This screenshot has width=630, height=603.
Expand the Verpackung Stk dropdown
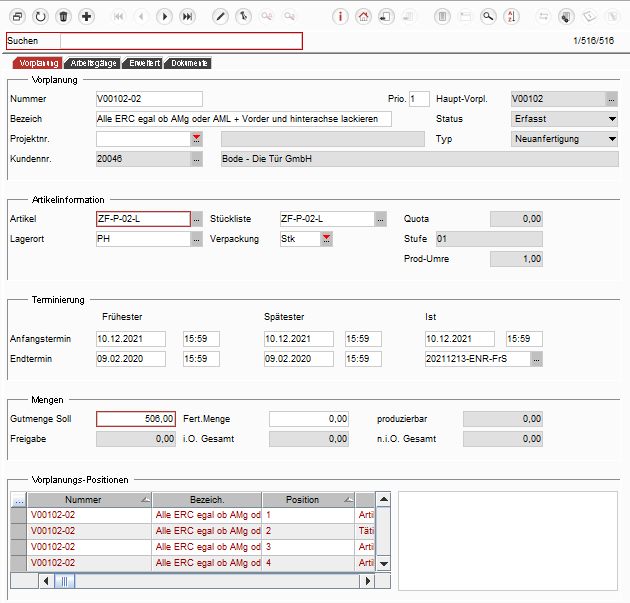pos(327,239)
